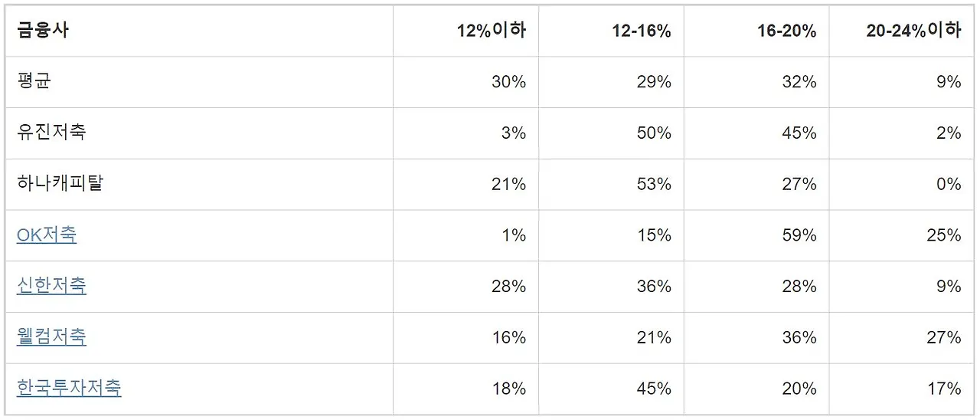Select the 하나캐피탈 row label
The image size is (980, 420).
tap(60, 184)
